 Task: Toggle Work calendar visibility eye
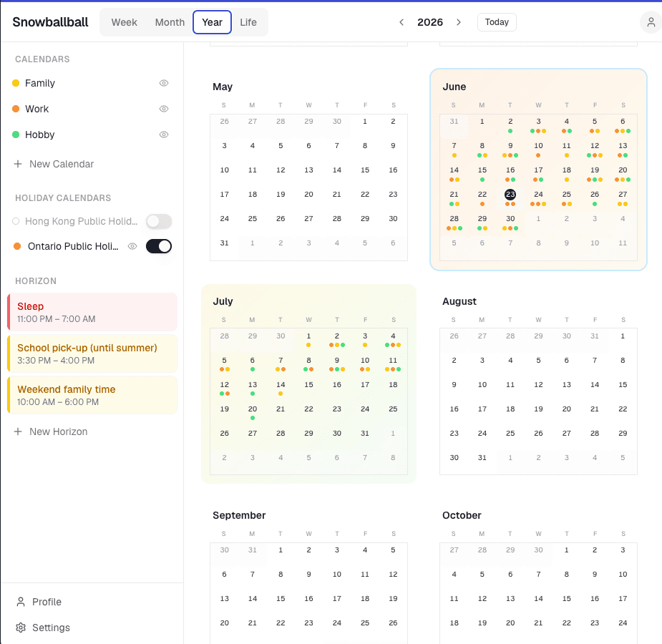pyautogui.click(x=164, y=109)
